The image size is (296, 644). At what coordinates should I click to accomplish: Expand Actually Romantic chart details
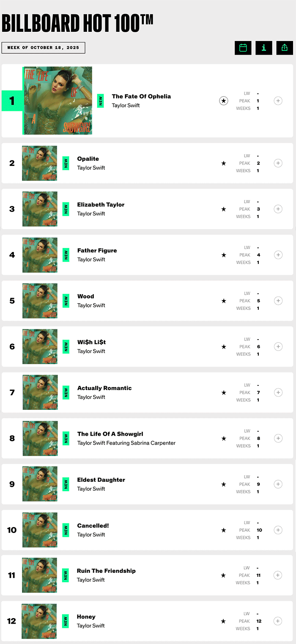pos(278,392)
